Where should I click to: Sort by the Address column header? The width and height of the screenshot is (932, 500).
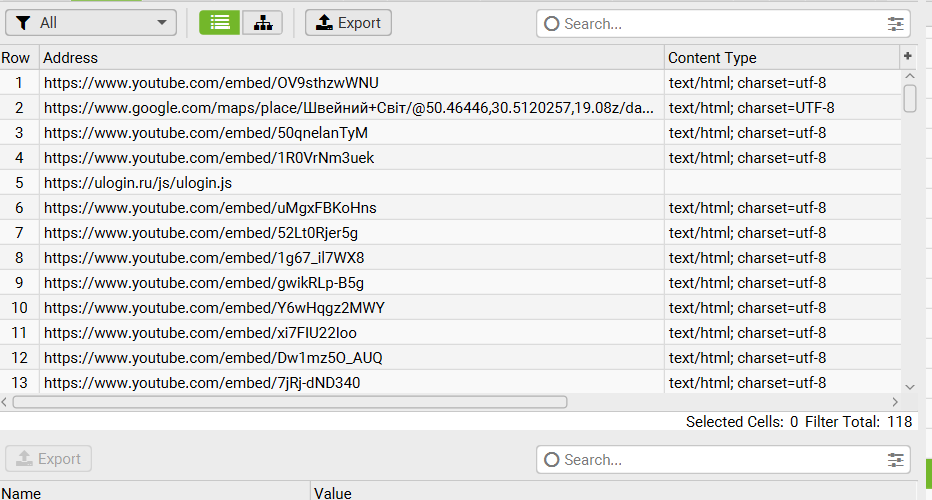352,58
